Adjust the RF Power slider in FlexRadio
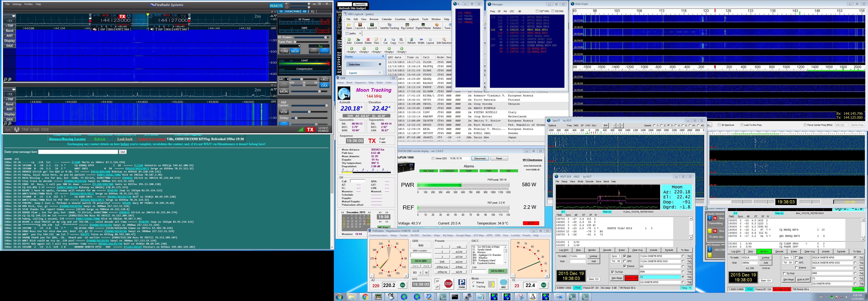The width and height of the screenshot is (868, 301). [325, 37]
